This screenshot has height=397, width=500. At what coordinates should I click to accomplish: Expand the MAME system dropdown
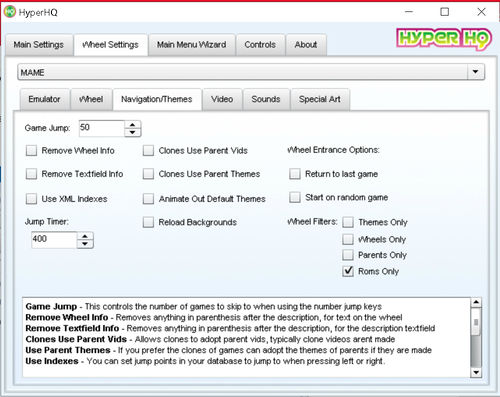click(x=475, y=72)
